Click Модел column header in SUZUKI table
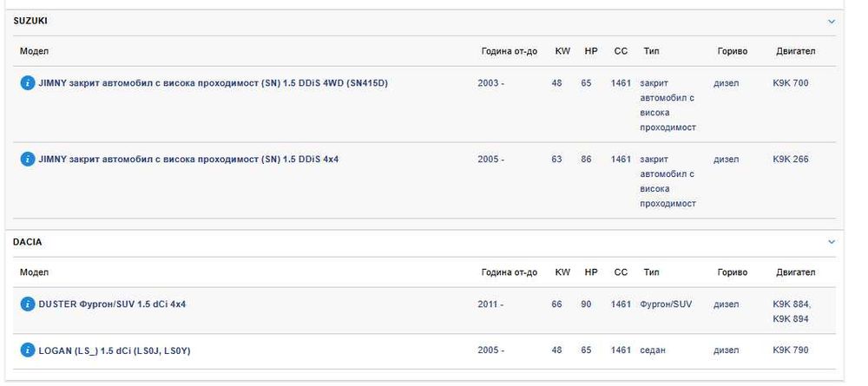The height and width of the screenshot is (386, 868). coord(34,51)
